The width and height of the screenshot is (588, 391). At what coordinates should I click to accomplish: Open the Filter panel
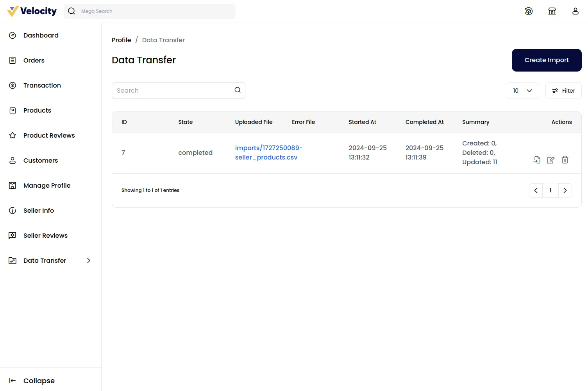click(x=563, y=90)
